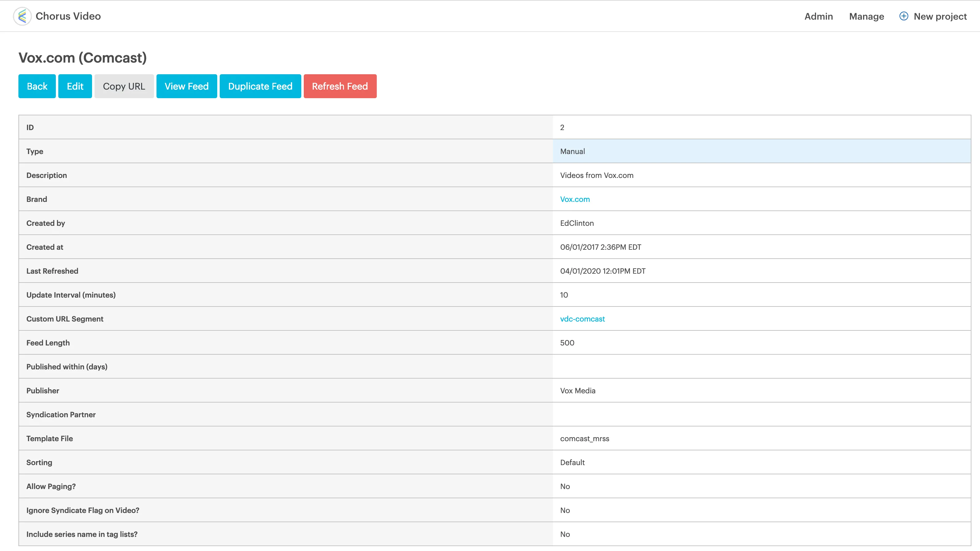Image resolution: width=980 pixels, height=551 pixels.
Task: Click the Feed Length label
Action: tap(48, 343)
